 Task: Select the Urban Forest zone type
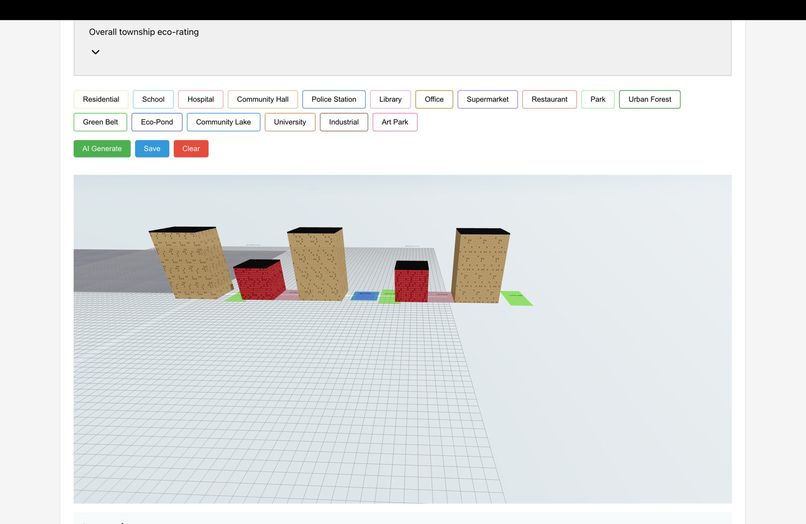650,99
